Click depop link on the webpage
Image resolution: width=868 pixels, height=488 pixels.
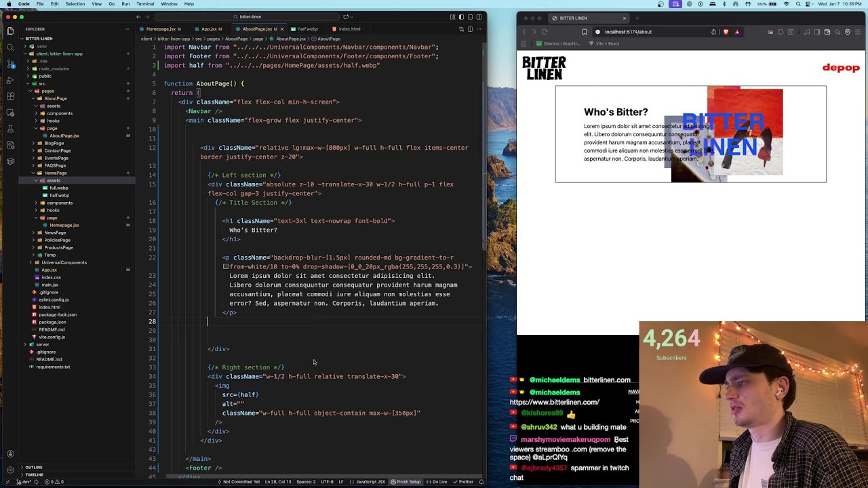pos(841,68)
